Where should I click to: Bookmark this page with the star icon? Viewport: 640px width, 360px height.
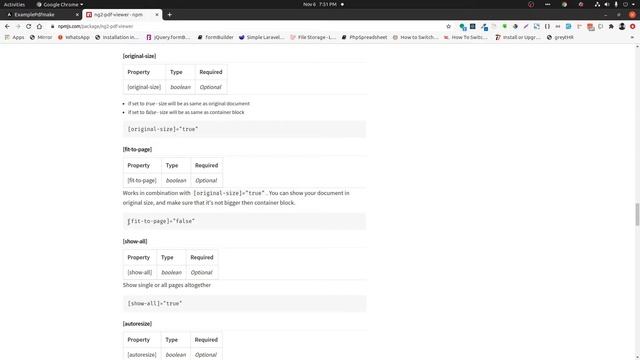coord(449,26)
